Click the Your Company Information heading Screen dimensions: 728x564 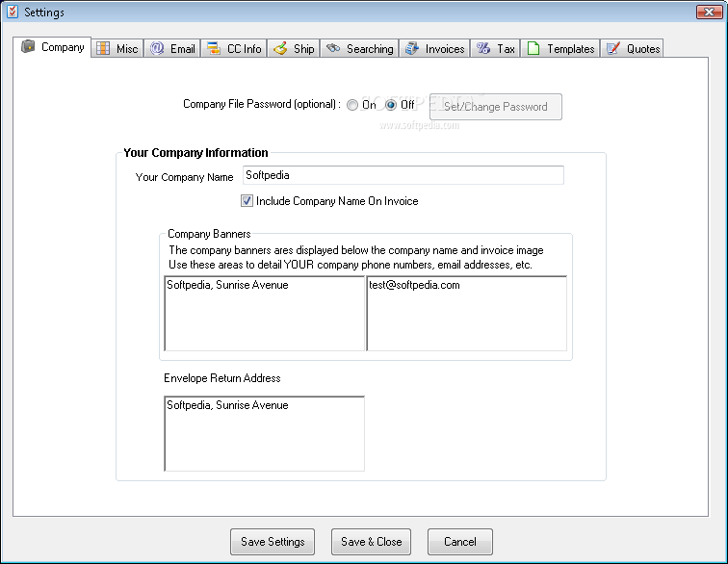pos(195,153)
